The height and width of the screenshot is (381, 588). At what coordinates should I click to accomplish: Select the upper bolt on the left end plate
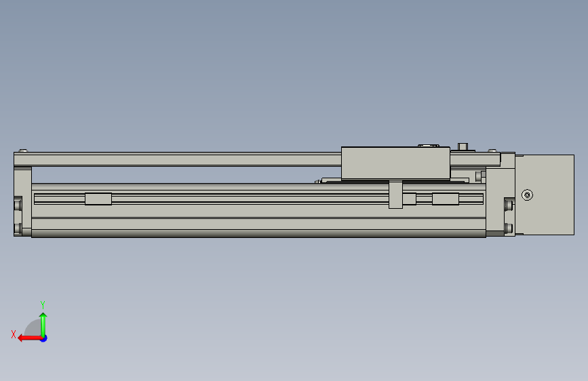(x=18, y=205)
